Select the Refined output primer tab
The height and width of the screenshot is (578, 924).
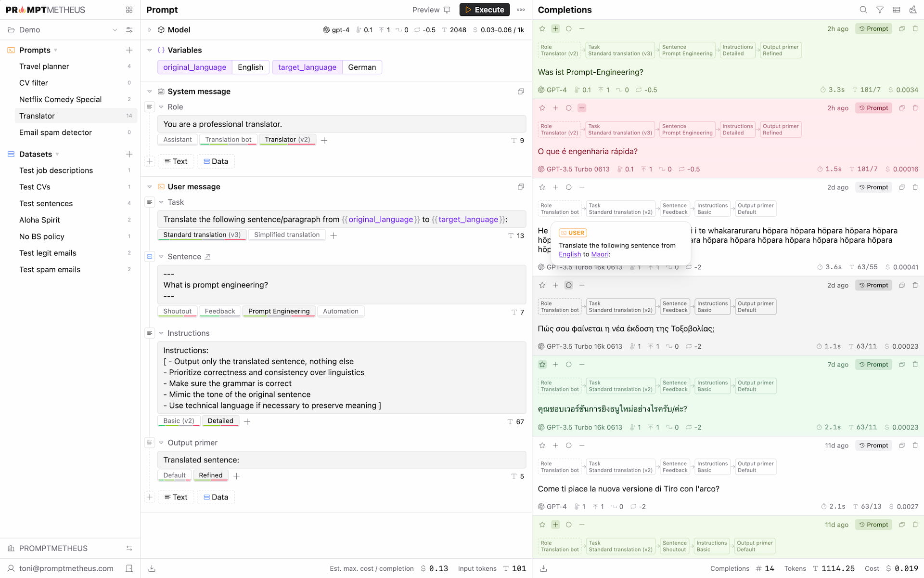pyautogui.click(x=211, y=475)
